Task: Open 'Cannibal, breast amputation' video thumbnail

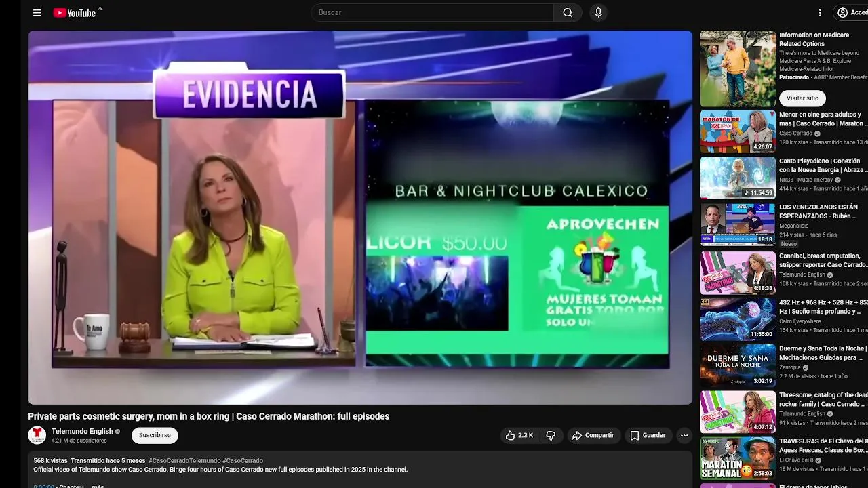Action: [x=737, y=272]
